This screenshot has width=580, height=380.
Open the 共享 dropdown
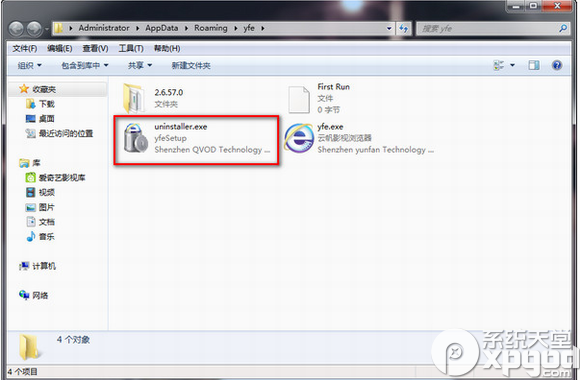coord(140,65)
